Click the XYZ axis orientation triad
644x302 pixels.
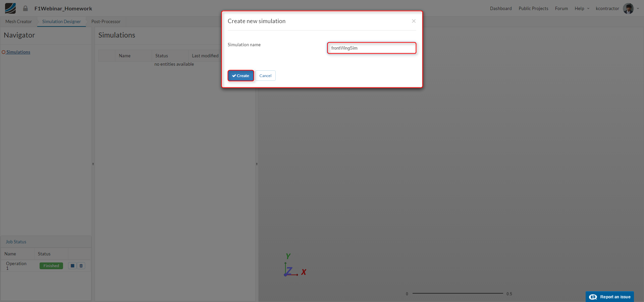295,265
